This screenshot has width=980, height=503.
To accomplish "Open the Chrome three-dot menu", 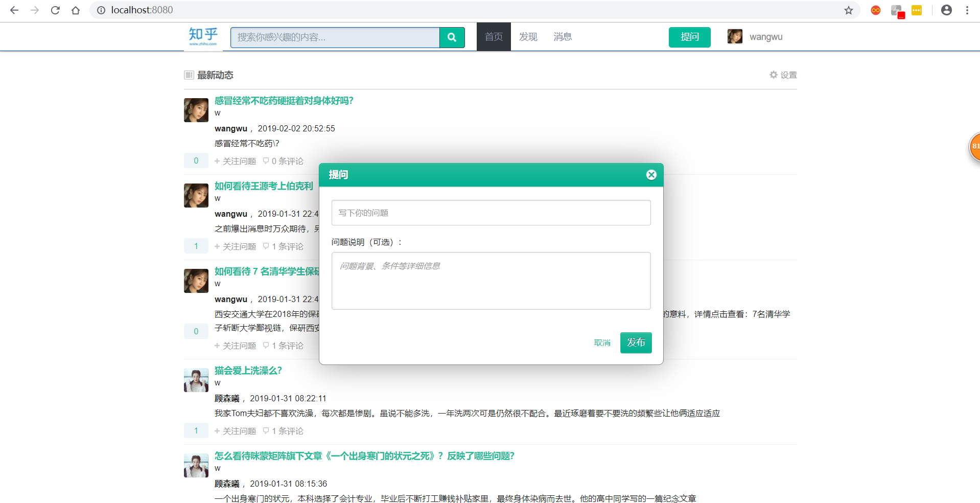I will pos(967,10).
